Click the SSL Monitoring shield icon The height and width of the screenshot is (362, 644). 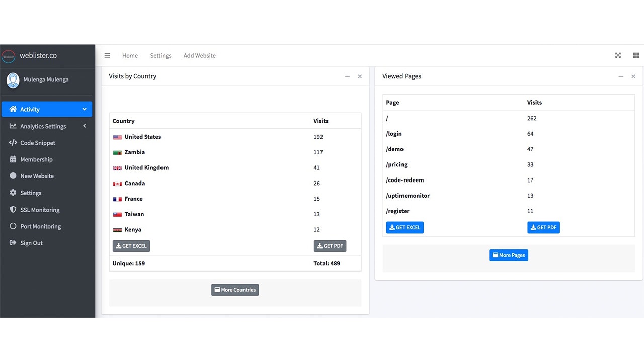pyautogui.click(x=13, y=210)
